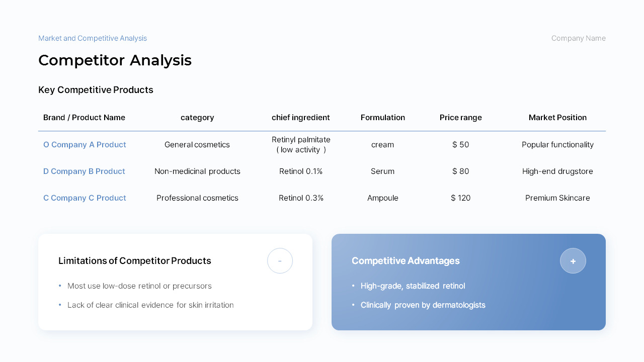The image size is (644, 362).
Task: Select the 'O Company A Product' link
Action: [85, 145]
